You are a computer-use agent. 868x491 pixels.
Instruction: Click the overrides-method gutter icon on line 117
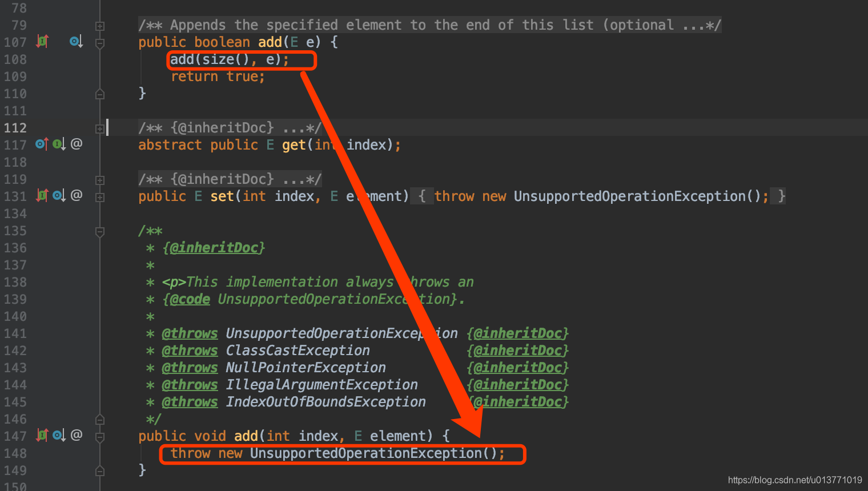(42, 144)
